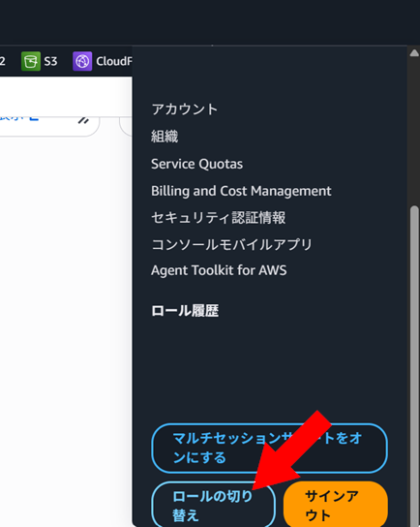Click the scrollbar track above the thumb

(x=415, y=131)
